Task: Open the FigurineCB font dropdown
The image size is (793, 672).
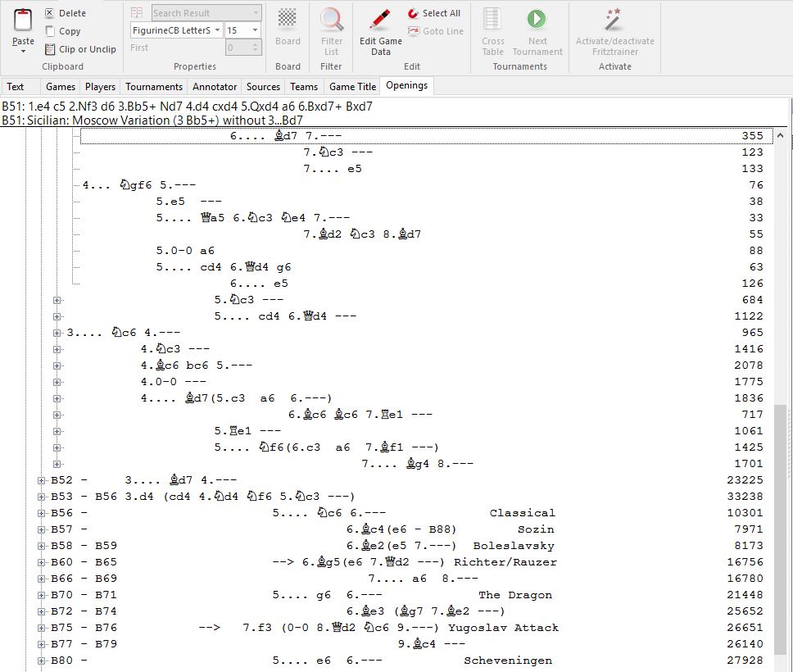Action: coord(217,30)
